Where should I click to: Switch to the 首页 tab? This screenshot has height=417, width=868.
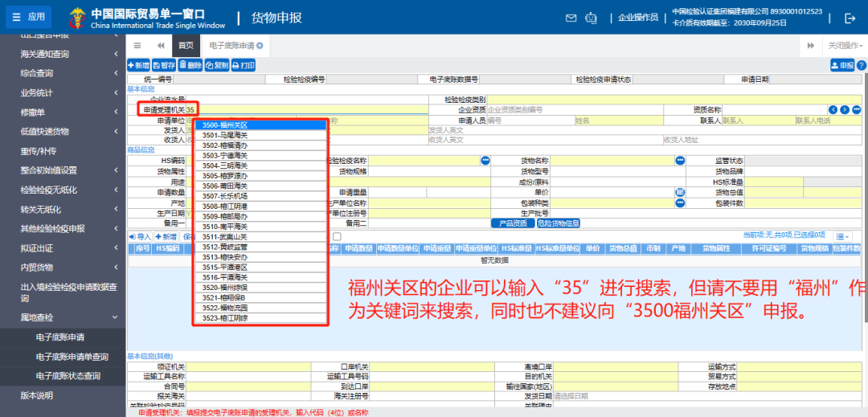click(186, 46)
